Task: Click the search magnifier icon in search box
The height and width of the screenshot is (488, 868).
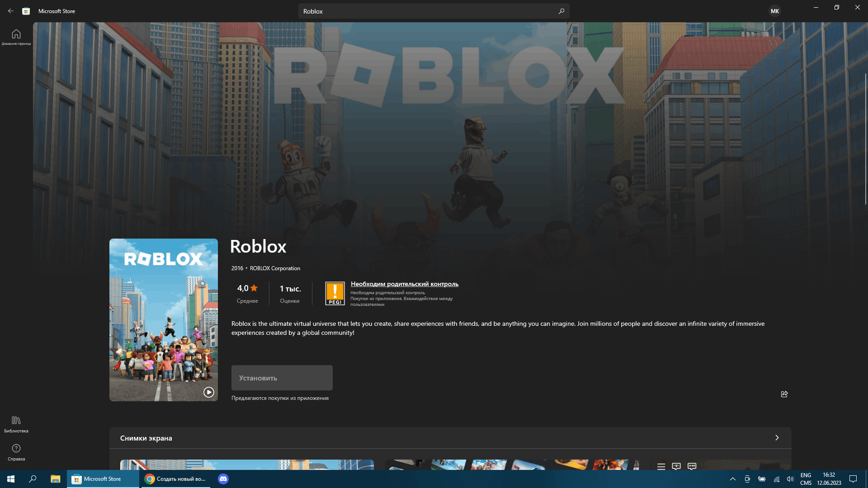Action: 561,11
